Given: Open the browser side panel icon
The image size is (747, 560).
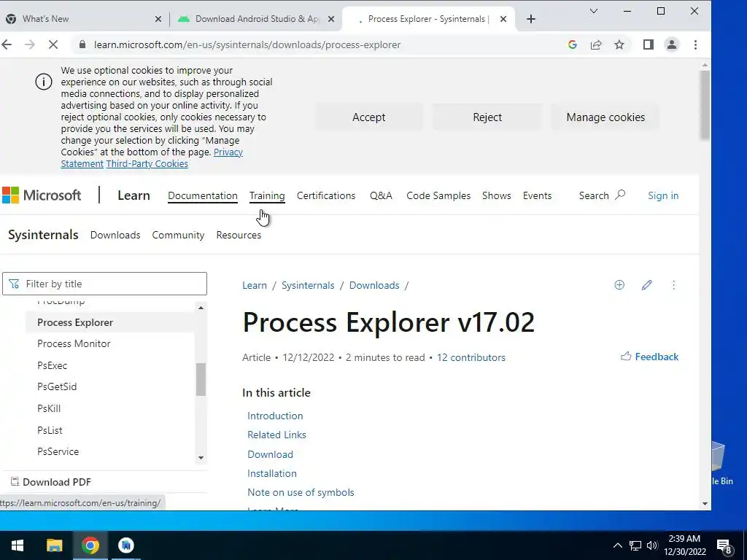Looking at the screenshot, I should [649, 44].
